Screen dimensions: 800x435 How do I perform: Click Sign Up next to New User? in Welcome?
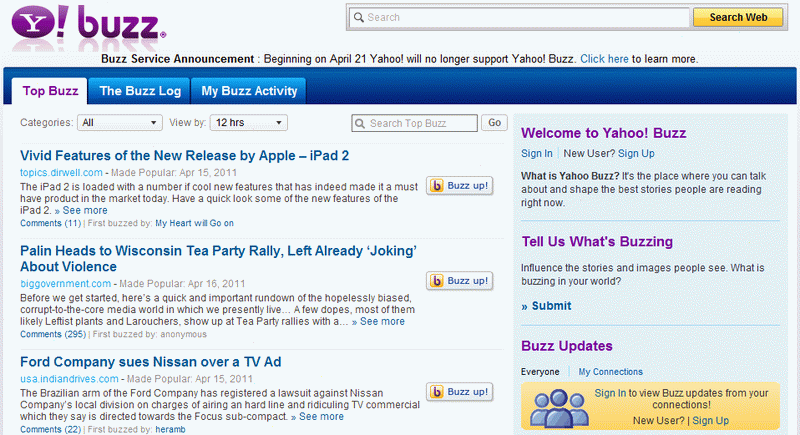[636, 153]
